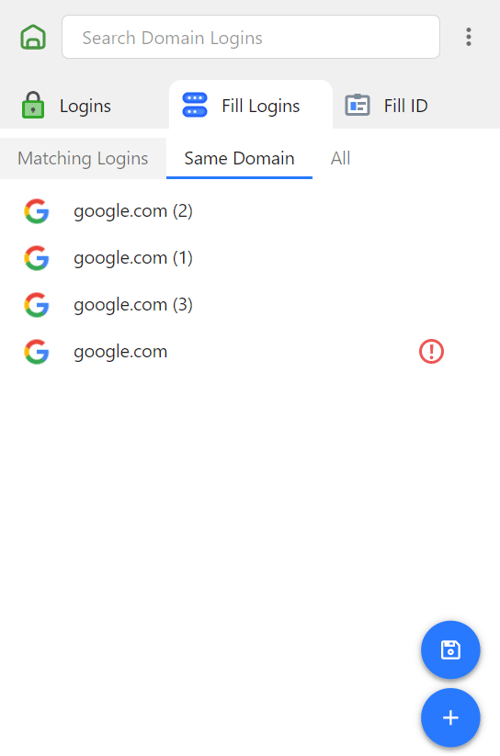Fill the google.com (2) login entry

pos(250,211)
